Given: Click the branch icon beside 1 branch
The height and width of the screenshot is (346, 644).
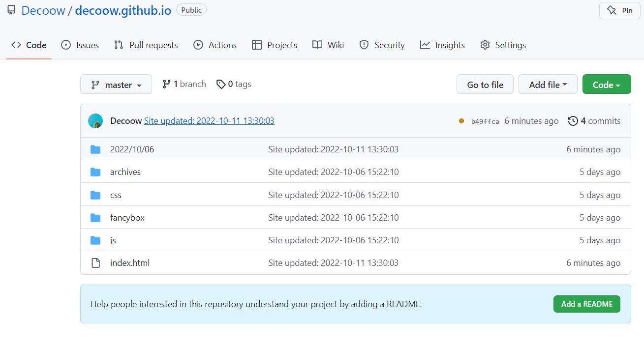Looking at the screenshot, I should [x=166, y=84].
